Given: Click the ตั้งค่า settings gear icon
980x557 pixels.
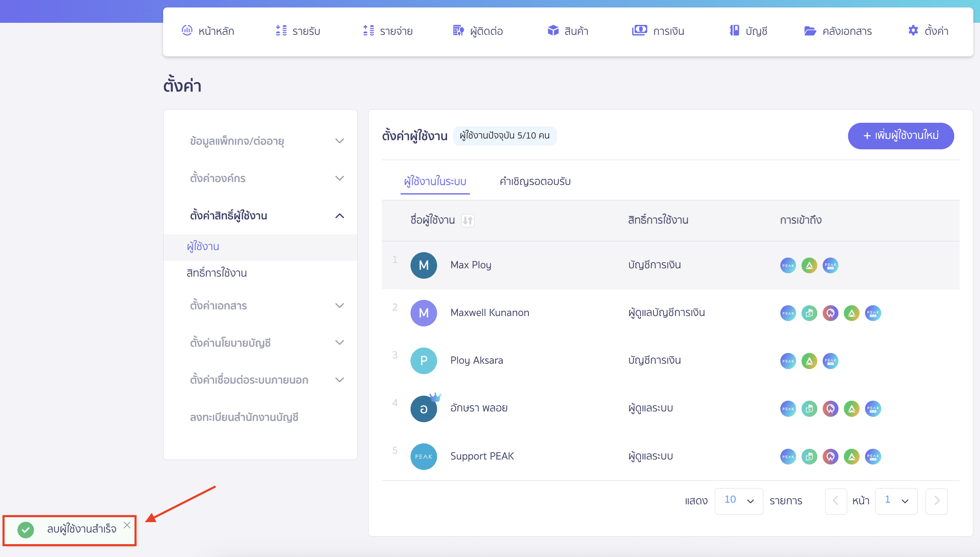Looking at the screenshot, I should (x=913, y=31).
